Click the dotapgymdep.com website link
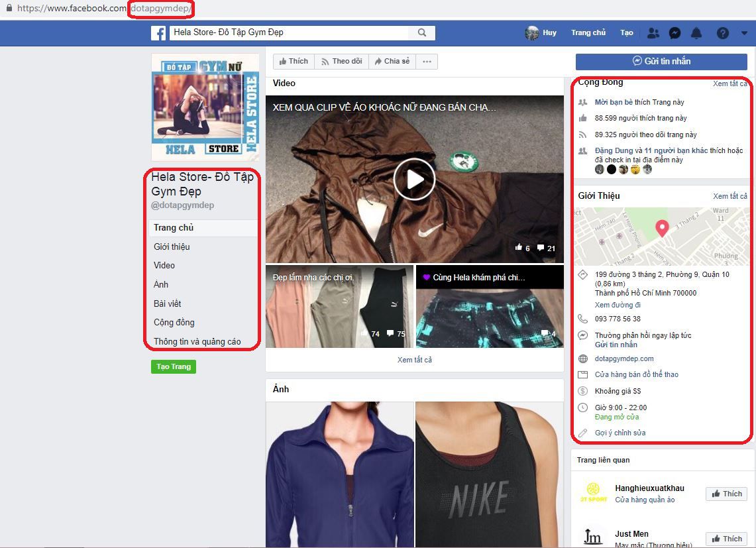This screenshot has height=548, width=756. point(624,358)
